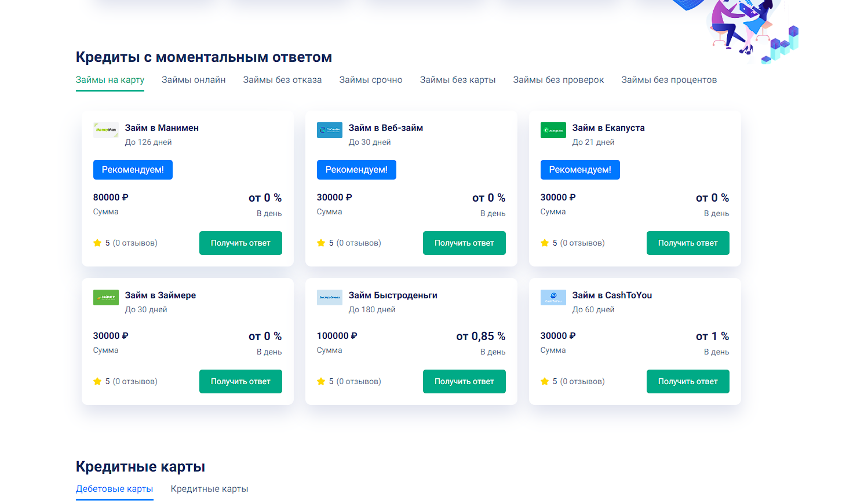Image resolution: width=857 pixels, height=504 pixels.
Task: Select the Займы без проверок tab
Action: 559,80
